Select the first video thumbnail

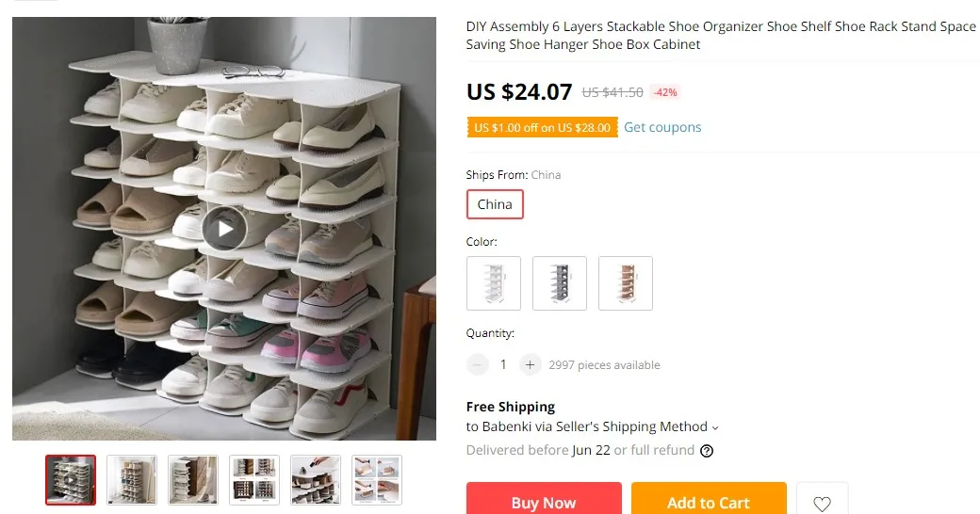click(x=71, y=480)
